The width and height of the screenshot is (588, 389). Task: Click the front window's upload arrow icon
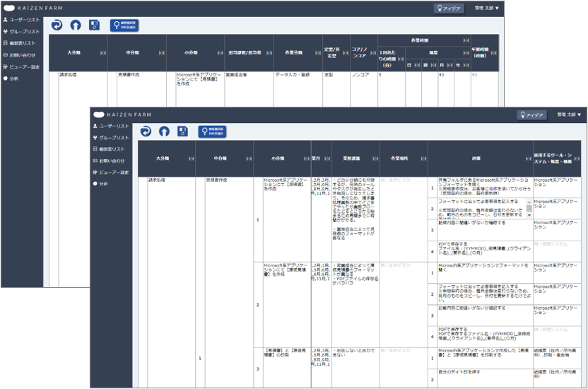164,132
